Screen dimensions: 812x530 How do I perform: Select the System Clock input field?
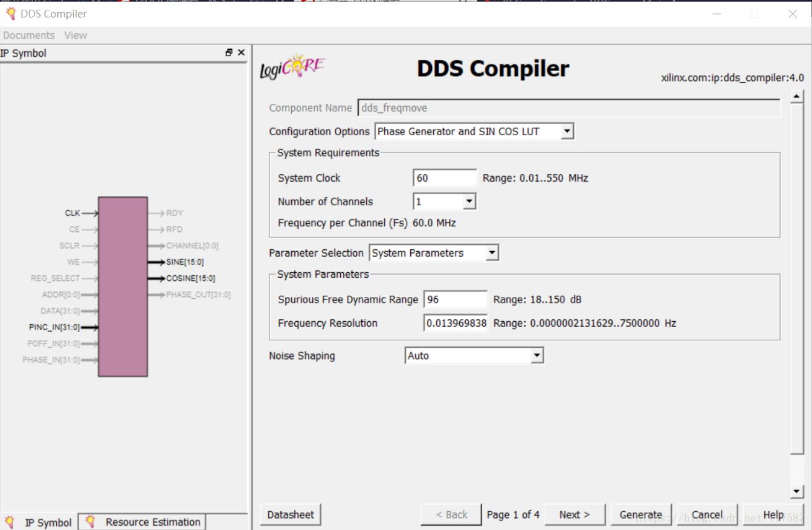(x=445, y=177)
